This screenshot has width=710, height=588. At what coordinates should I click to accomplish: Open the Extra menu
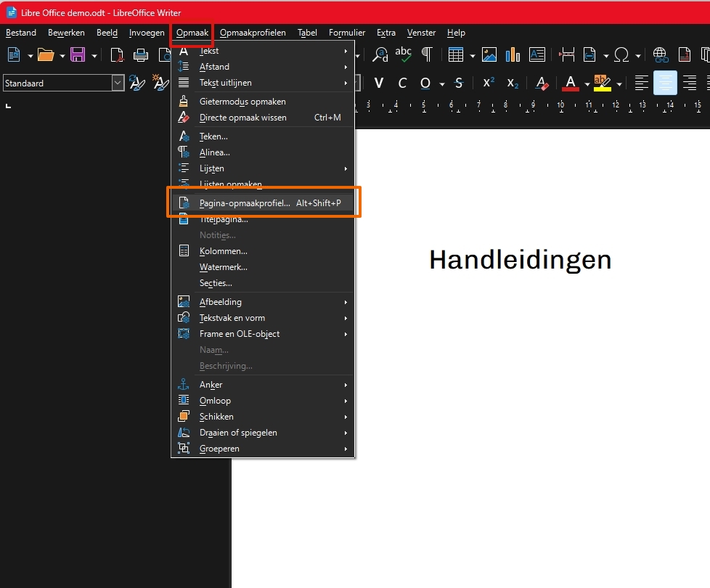[385, 33]
